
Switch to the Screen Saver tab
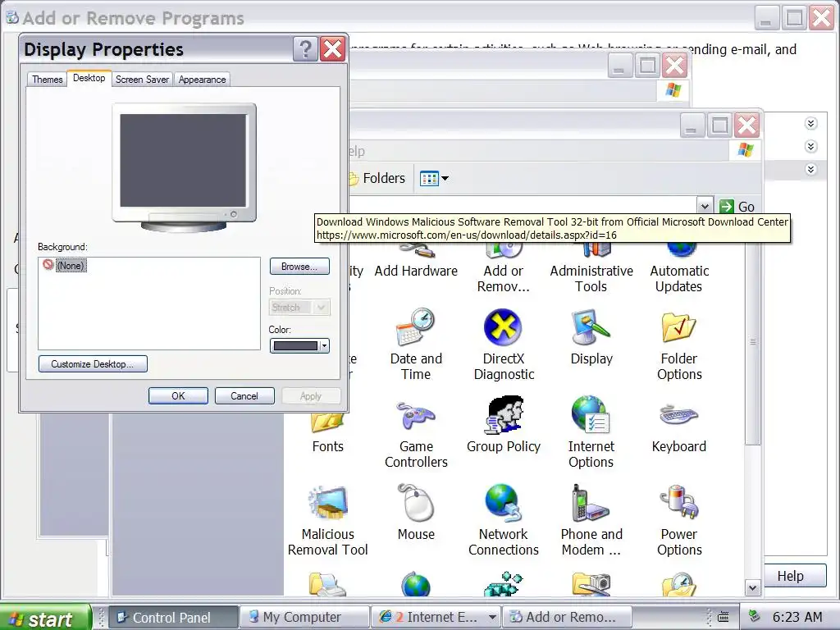click(x=142, y=80)
